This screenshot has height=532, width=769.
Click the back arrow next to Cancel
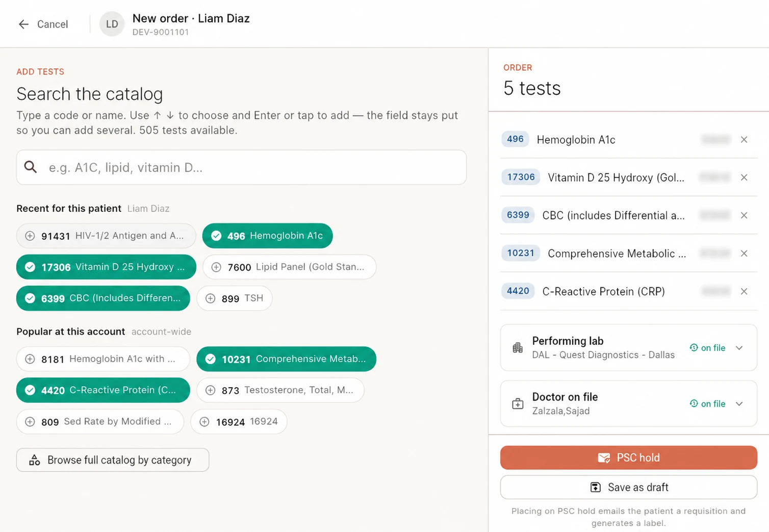[23, 24]
